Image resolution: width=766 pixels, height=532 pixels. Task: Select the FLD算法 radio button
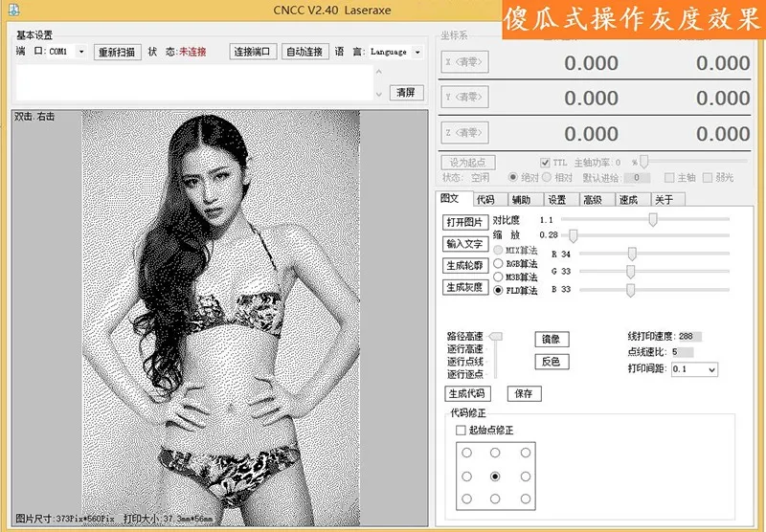[498, 291]
